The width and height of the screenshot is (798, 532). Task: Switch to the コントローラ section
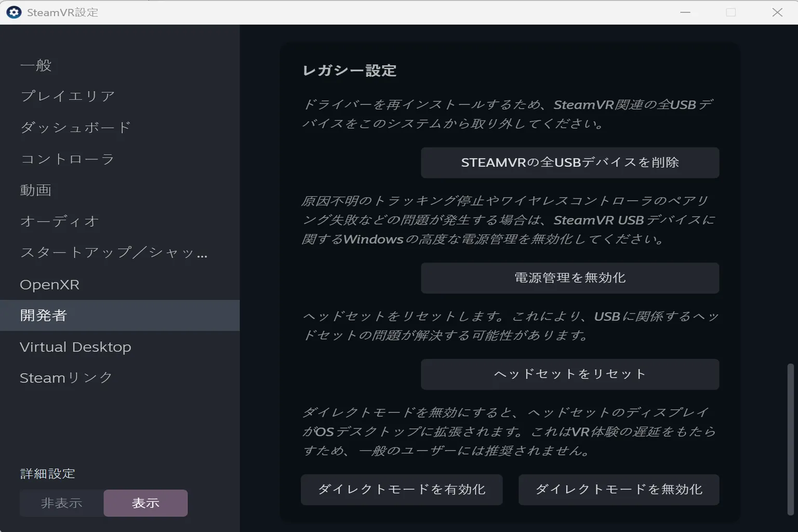tap(68, 159)
